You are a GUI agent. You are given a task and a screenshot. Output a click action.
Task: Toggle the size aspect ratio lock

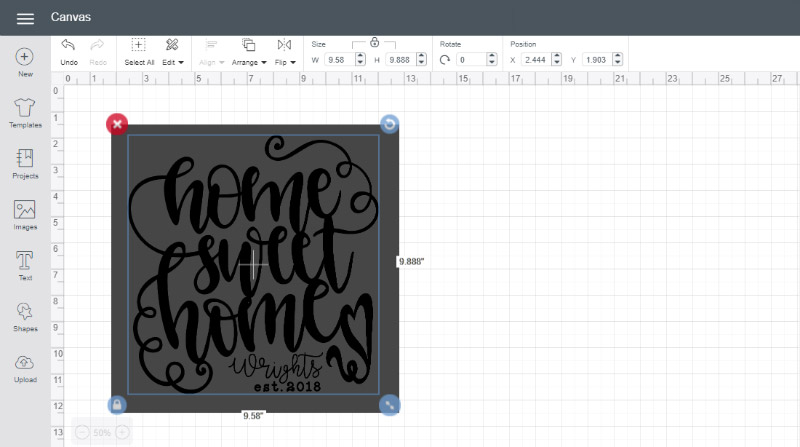374,42
